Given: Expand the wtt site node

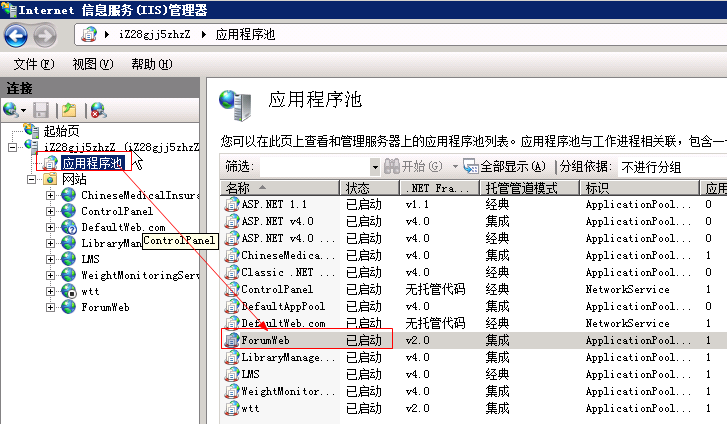Looking at the screenshot, I should [x=50, y=291].
